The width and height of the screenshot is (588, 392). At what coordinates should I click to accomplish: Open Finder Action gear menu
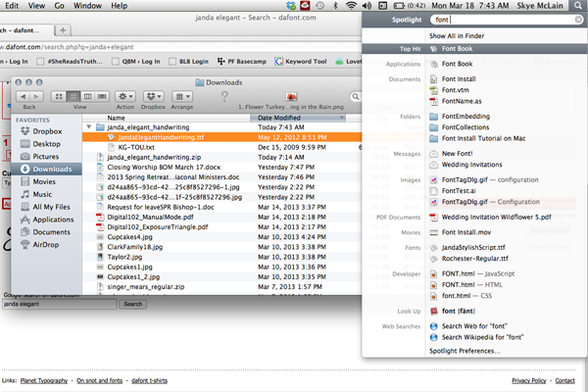click(x=125, y=96)
